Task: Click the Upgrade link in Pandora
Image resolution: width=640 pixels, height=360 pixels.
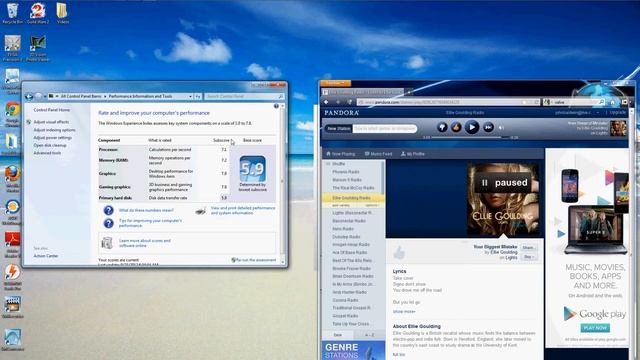Action: point(618,112)
